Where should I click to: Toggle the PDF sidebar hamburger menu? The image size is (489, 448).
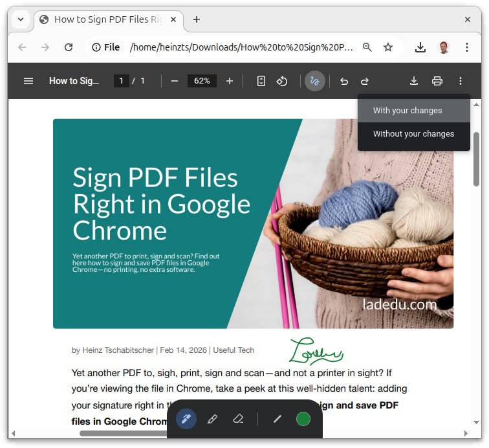28,81
